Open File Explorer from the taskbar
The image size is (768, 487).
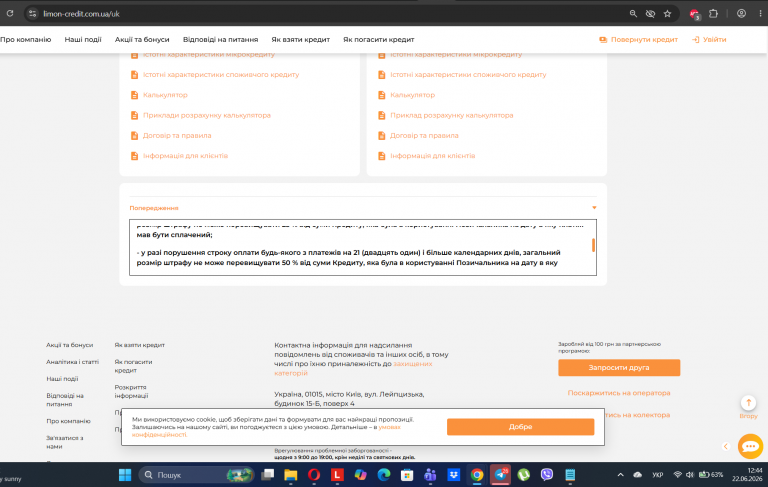[290, 475]
